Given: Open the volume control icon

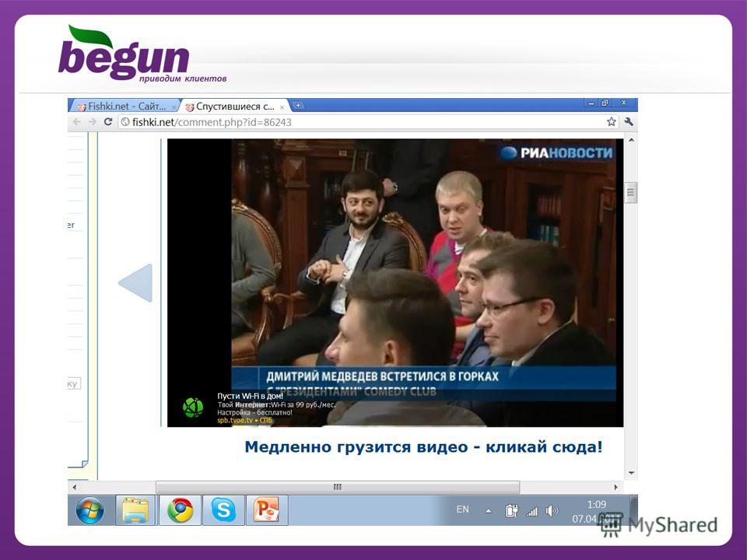Looking at the screenshot, I should [552, 511].
